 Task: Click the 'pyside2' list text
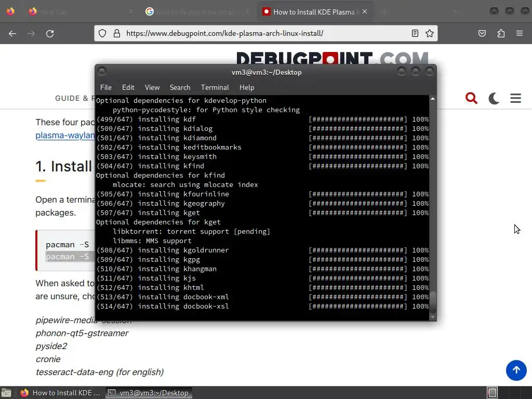point(51,346)
